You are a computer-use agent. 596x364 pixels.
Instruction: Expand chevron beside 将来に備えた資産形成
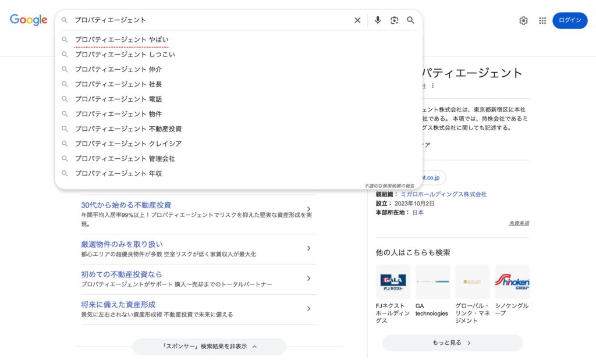click(308, 309)
